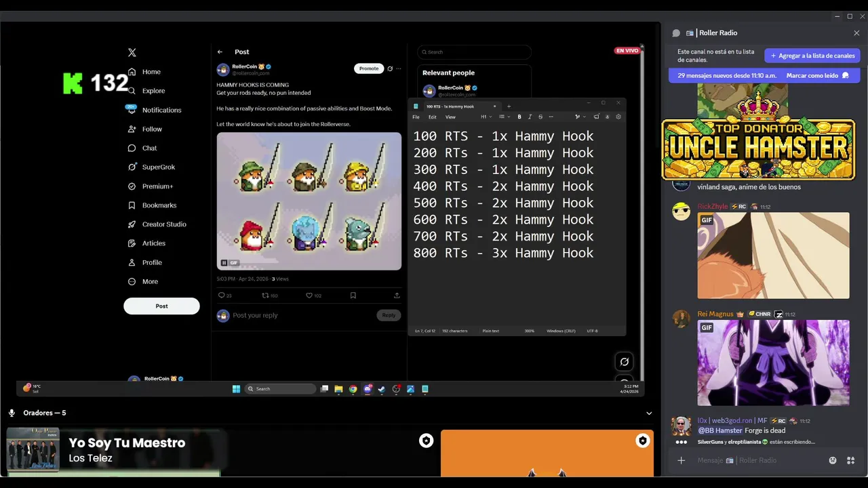Screen dimensions: 868x488
Task: Click the Post button in sidebar
Action: tap(161, 306)
